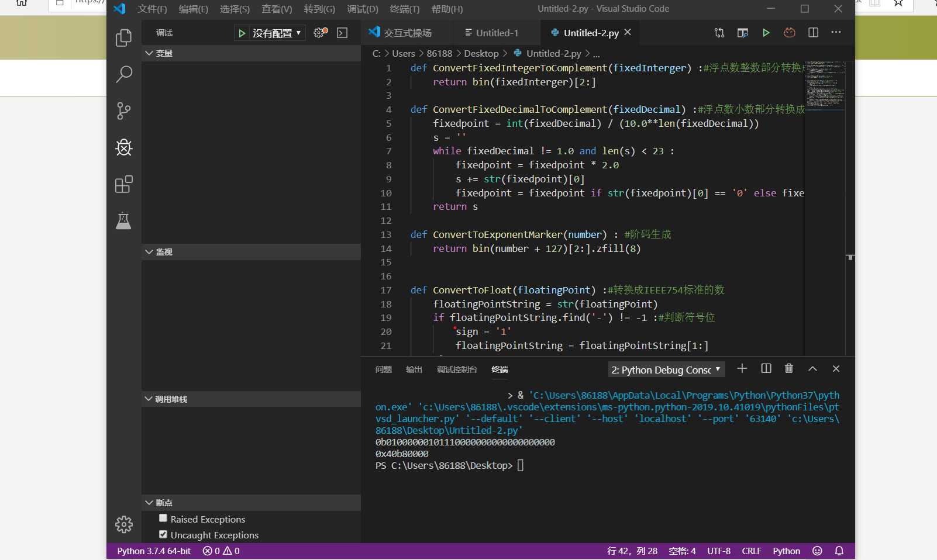Select Python 3.7.4 64-bit interpreter

click(x=154, y=551)
